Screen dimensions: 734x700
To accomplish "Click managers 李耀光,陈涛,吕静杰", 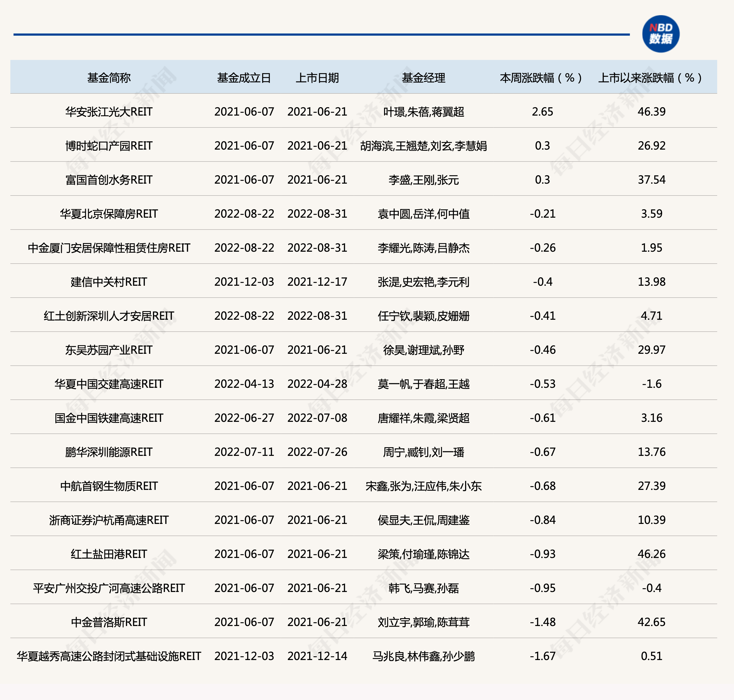I will click(423, 248).
